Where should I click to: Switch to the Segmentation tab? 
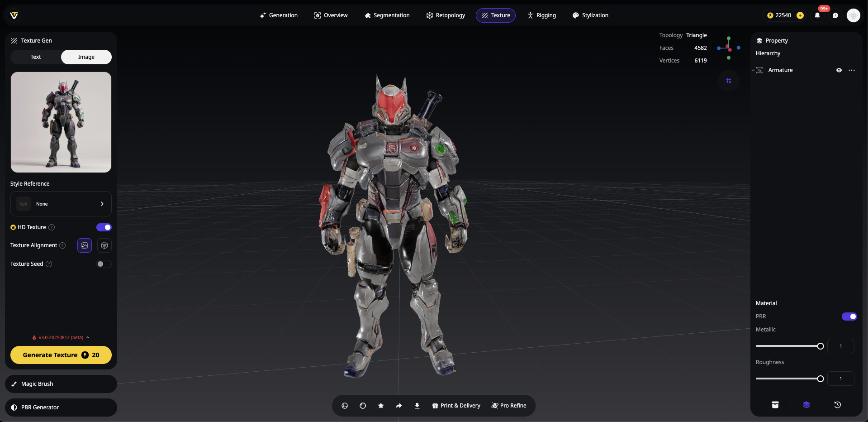point(387,15)
